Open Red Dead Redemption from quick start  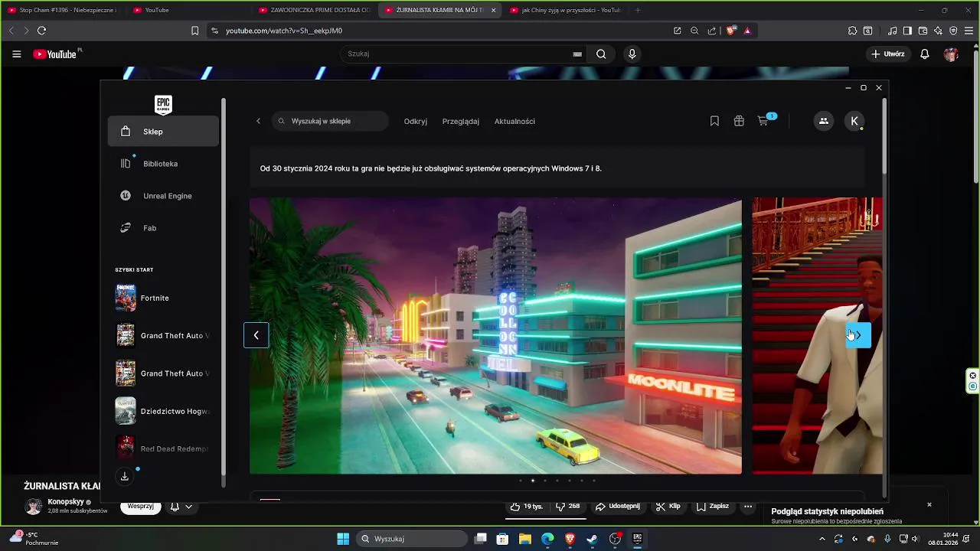[x=163, y=448]
